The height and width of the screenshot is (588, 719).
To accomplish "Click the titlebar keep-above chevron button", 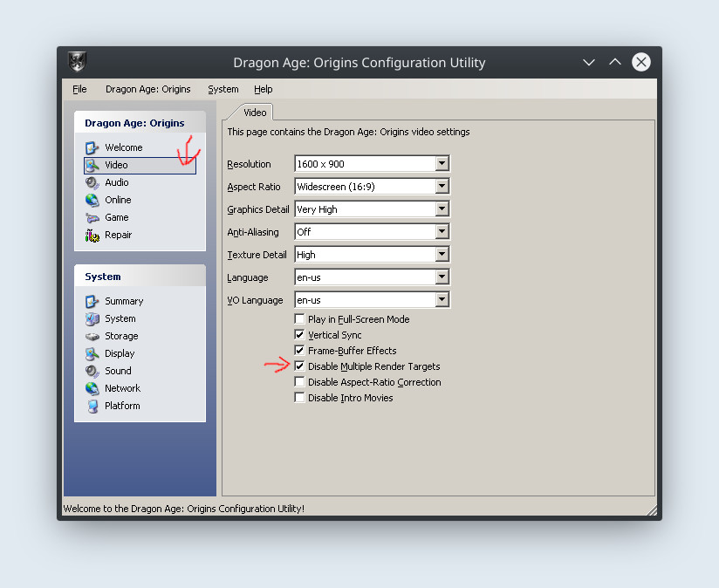I will (x=615, y=62).
